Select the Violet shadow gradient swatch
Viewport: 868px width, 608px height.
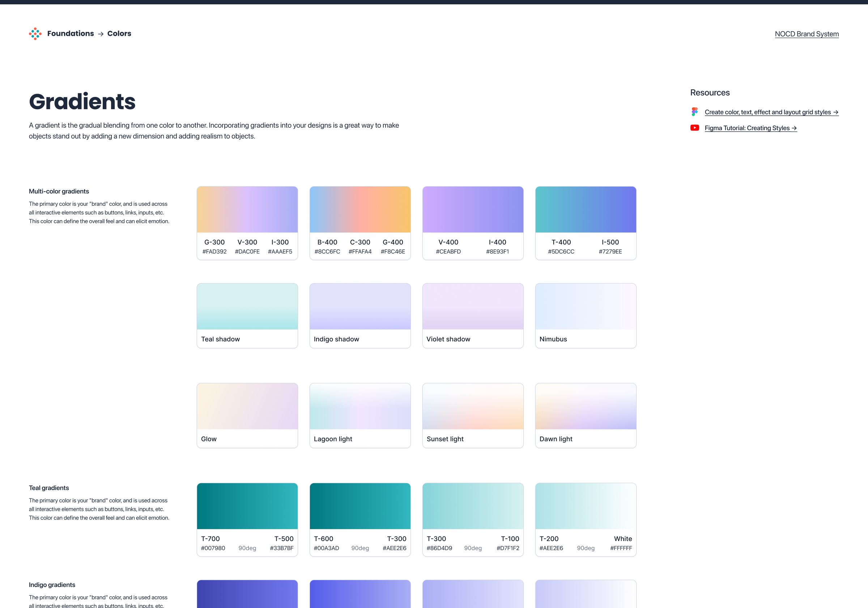473,306
